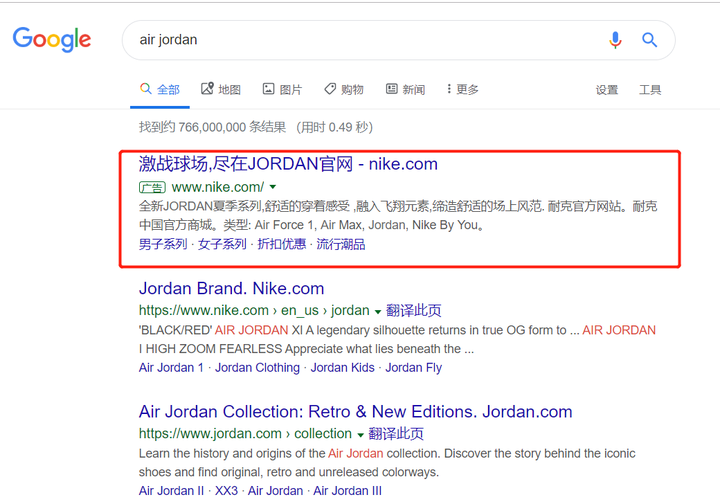Image resolution: width=720 pixels, height=504 pixels.
Task: Open 工具 options
Action: (x=650, y=90)
